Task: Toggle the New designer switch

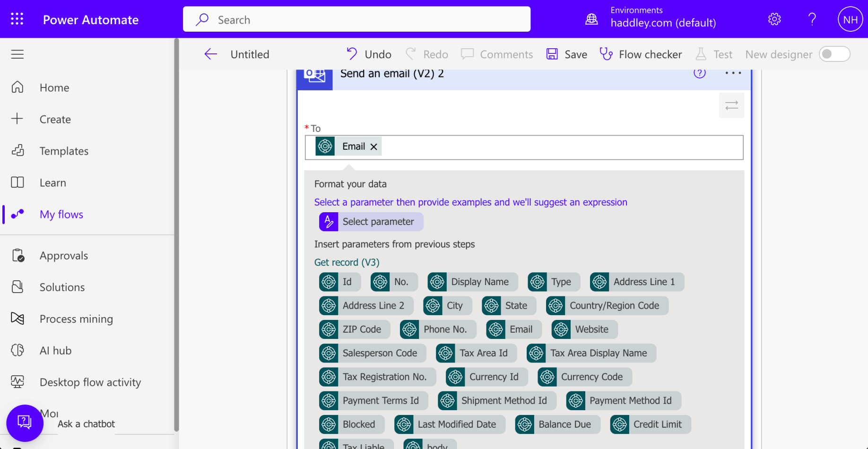Action: 834,54
